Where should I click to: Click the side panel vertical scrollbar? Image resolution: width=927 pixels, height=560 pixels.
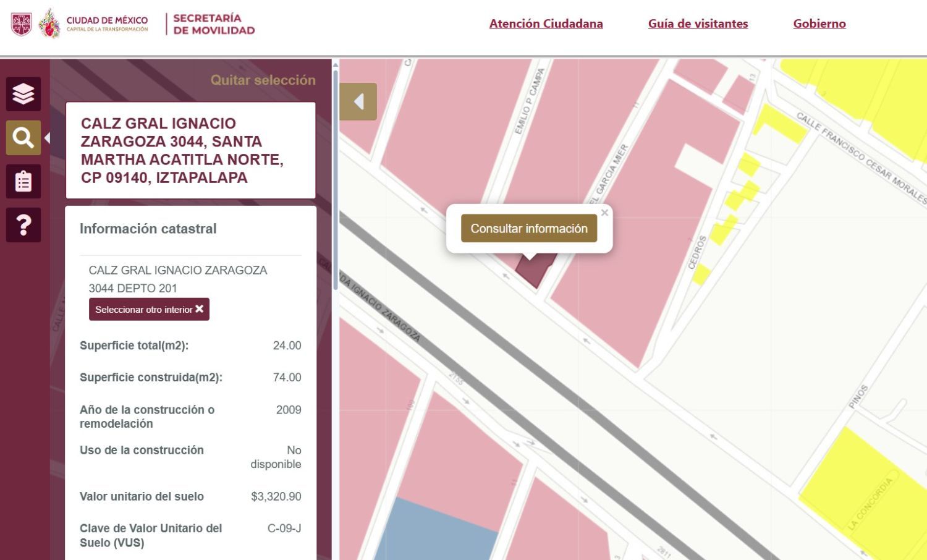(336, 179)
